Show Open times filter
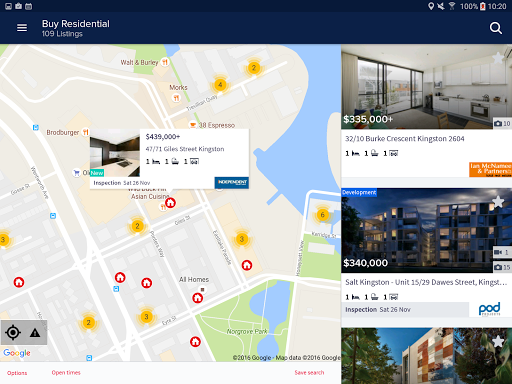This screenshot has width=512, height=384. [x=66, y=373]
